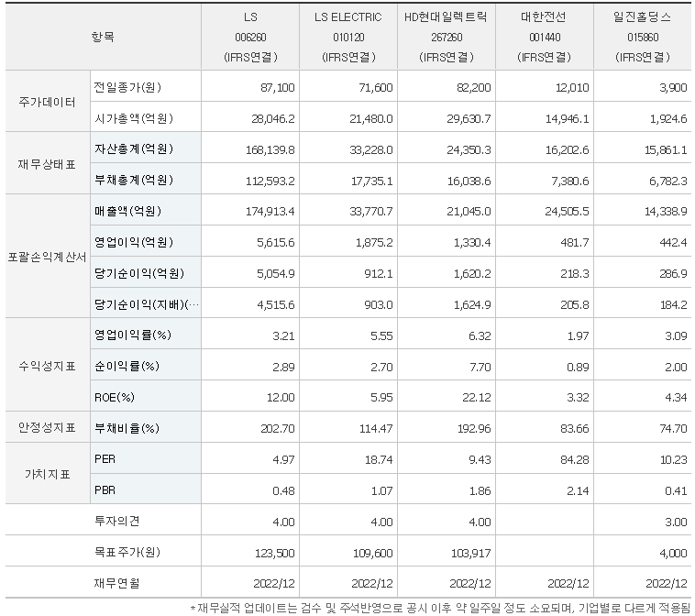Click LS ELECTRIC closing price 71,600
Screen dimensions: 695x616
pyautogui.click(x=376, y=88)
